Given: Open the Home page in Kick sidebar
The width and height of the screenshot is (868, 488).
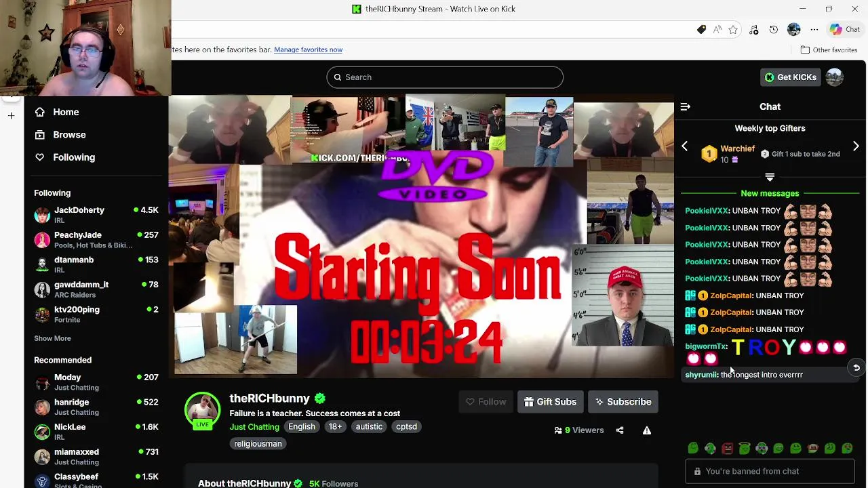Looking at the screenshot, I should [x=66, y=112].
